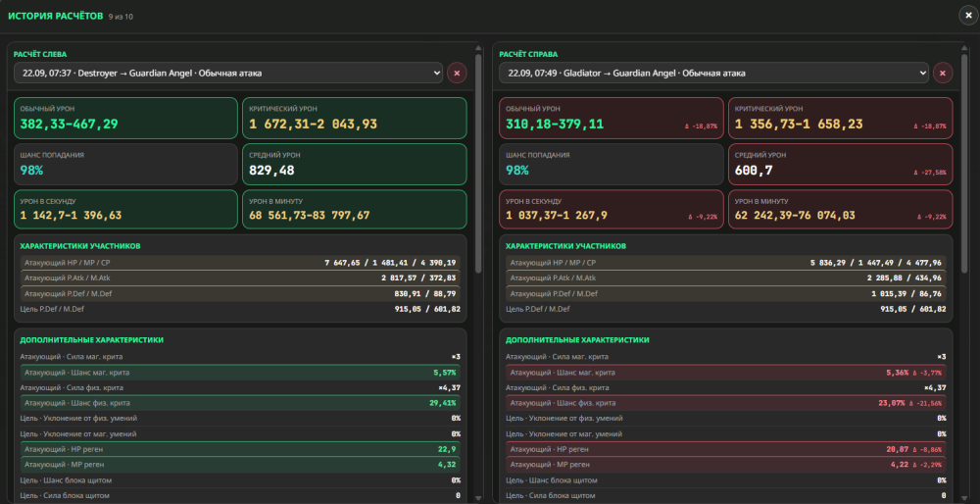Viewport: 980px width, 504px height.
Task: Click right "ДОПОЛНИТЕЛЬНЫЕ ХАРАКТЕРИСТИКИ" heading
Action: [577, 339]
